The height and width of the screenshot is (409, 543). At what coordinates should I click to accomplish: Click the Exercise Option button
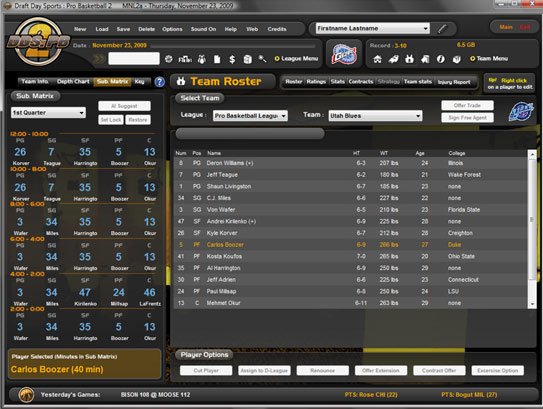pyautogui.click(x=497, y=371)
